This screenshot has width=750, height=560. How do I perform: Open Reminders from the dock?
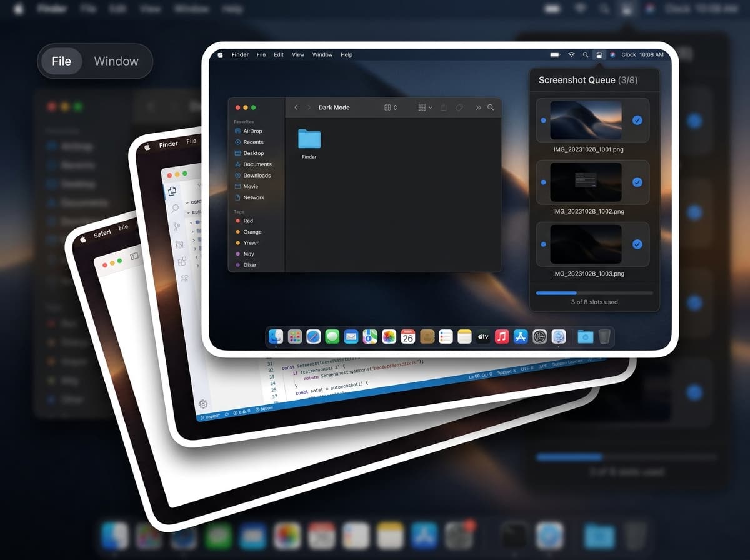(x=446, y=337)
